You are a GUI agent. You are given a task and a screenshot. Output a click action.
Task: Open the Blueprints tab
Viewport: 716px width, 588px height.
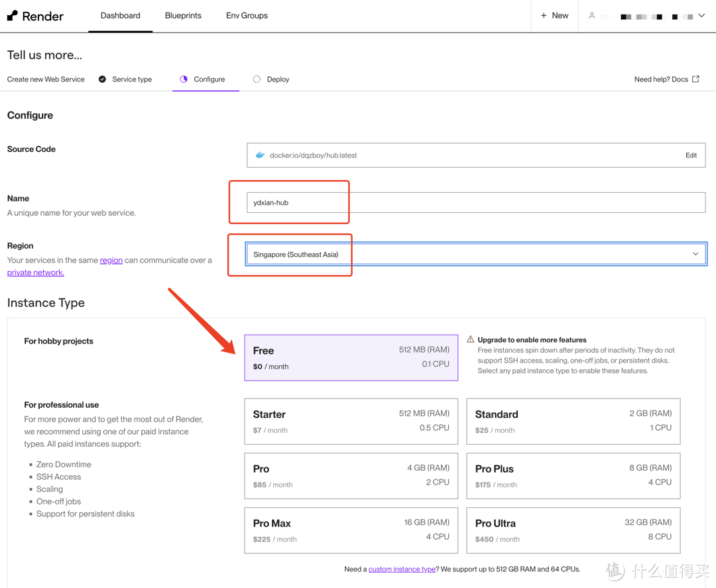[183, 16]
